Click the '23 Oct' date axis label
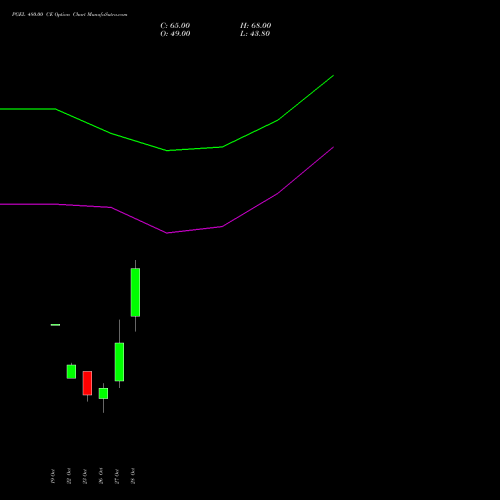Screen dimensions: 500x500 pyautogui.click(x=85, y=476)
